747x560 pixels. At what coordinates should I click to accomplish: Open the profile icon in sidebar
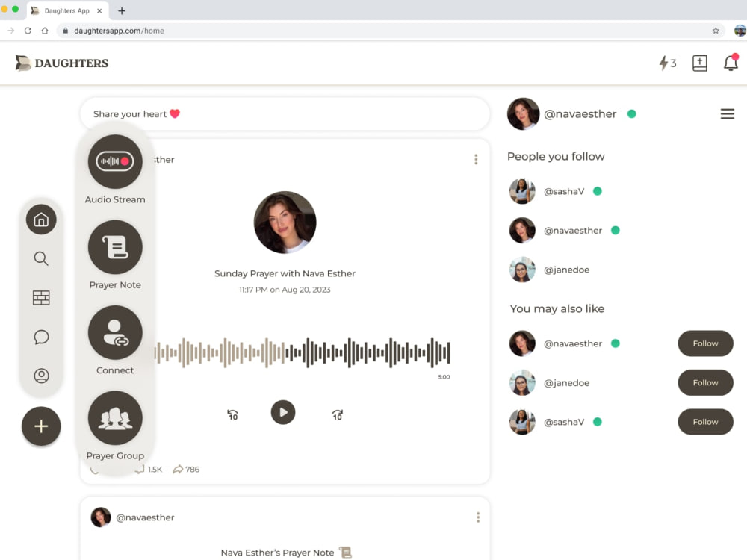coord(41,376)
